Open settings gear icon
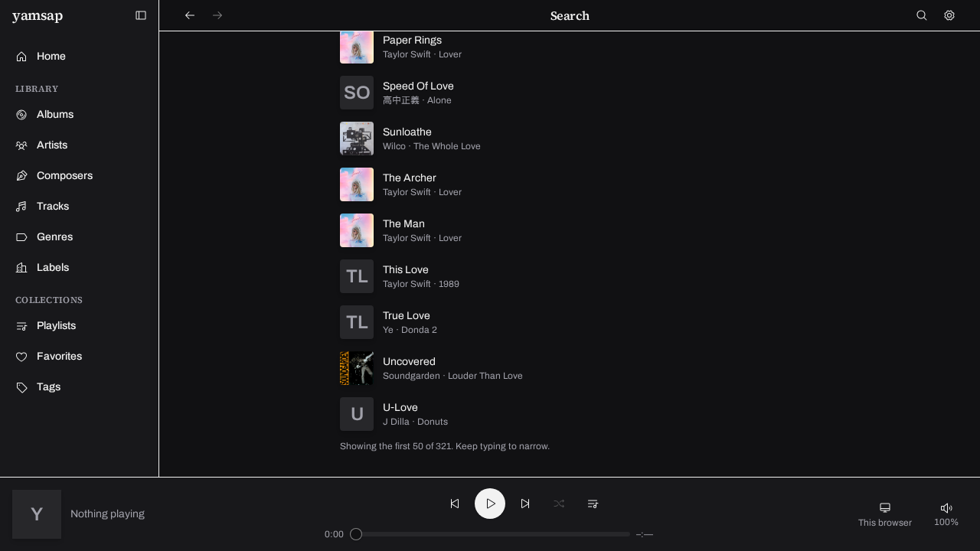The width and height of the screenshot is (980, 551). [x=949, y=15]
